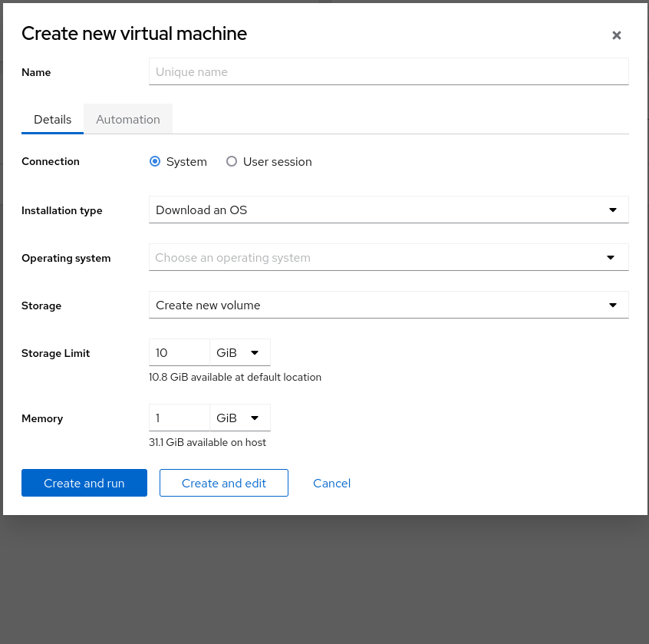649x644 pixels.
Task: Focus the Unique name input field
Action: (388, 72)
